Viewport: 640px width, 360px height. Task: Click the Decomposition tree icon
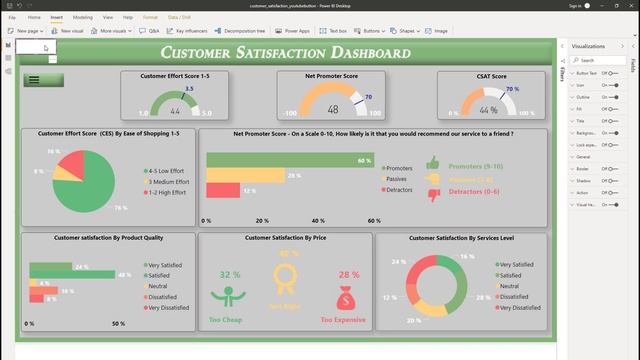tap(218, 31)
